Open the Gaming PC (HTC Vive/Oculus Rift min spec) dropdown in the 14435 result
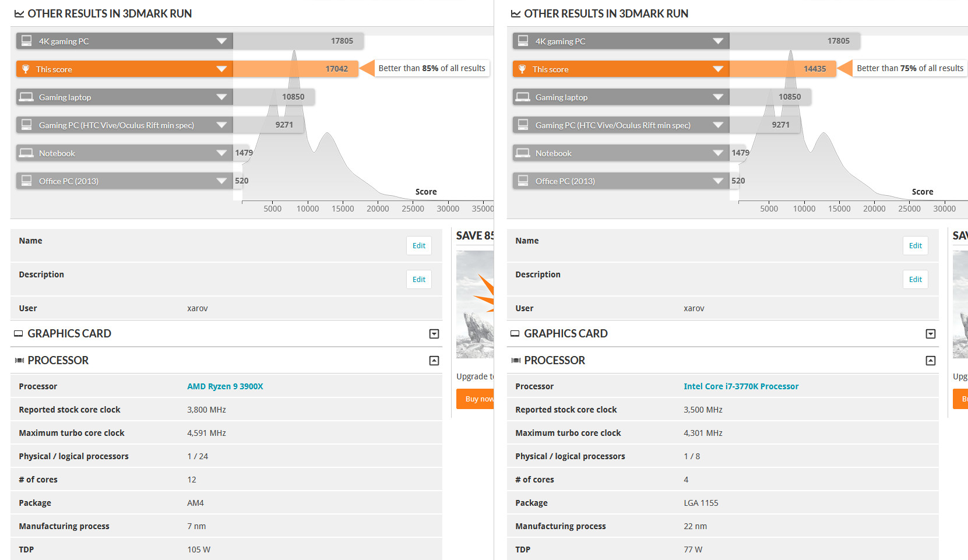Viewport: 968px width, 560px height. (718, 125)
